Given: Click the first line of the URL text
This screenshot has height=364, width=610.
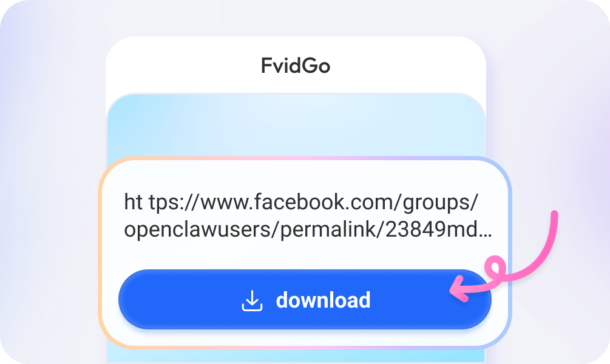Looking at the screenshot, I should point(300,202).
